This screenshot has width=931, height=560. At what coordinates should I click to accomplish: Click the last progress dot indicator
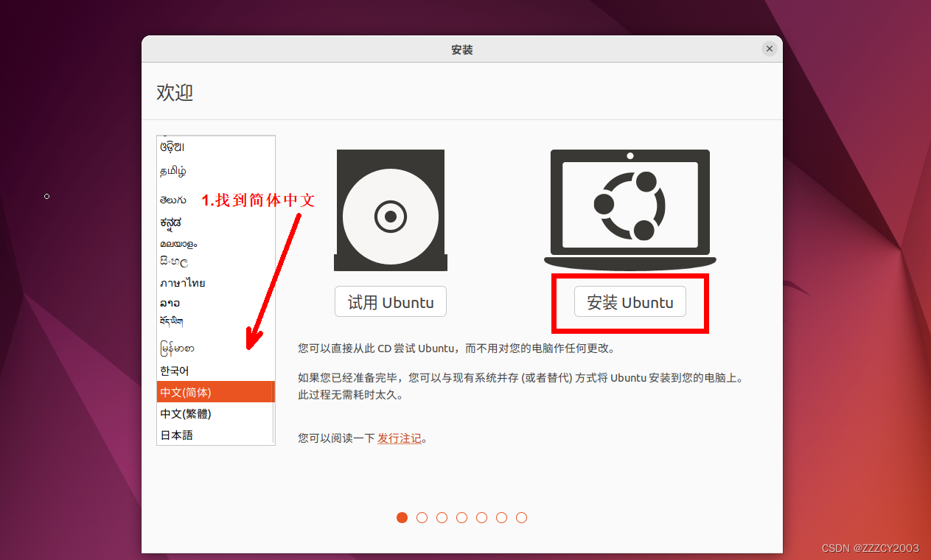click(521, 517)
